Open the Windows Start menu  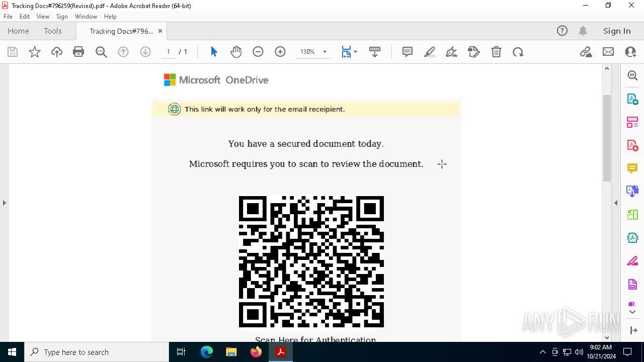[12, 352]
